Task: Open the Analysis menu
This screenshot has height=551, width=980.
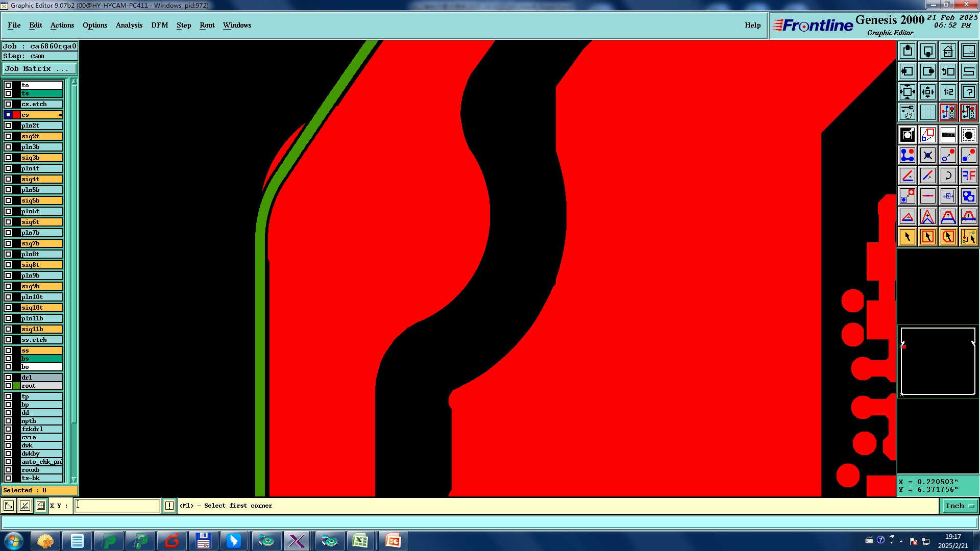Action: pyautogui.click(x=129, y=25)
